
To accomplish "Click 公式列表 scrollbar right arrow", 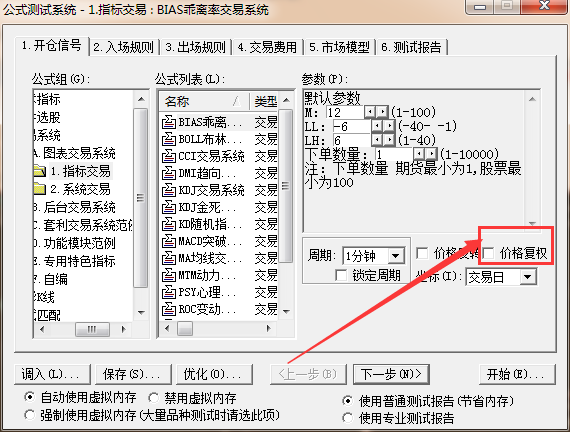I will [x=269, y=329].
